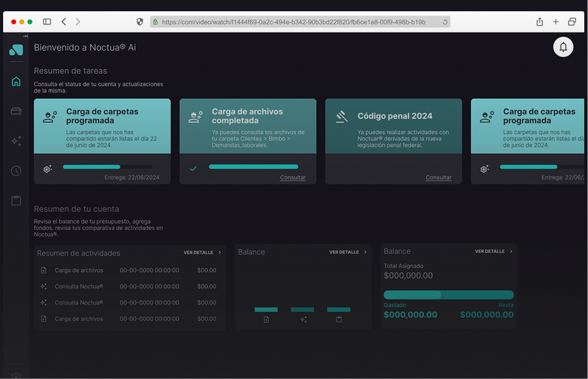The width and height of the screenshot is (588, 379).
Task: Click Consultar on Código penal 2024 card
Action: click(438, 178)
